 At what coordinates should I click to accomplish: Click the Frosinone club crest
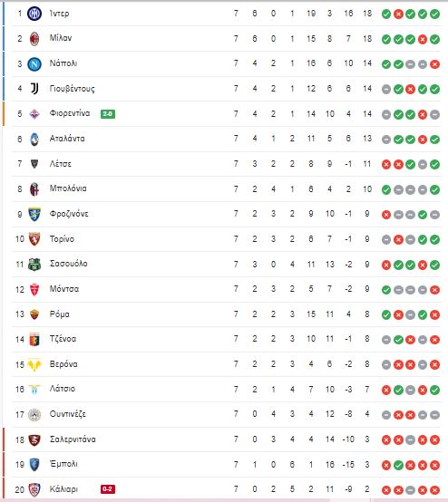coord(34,214)
